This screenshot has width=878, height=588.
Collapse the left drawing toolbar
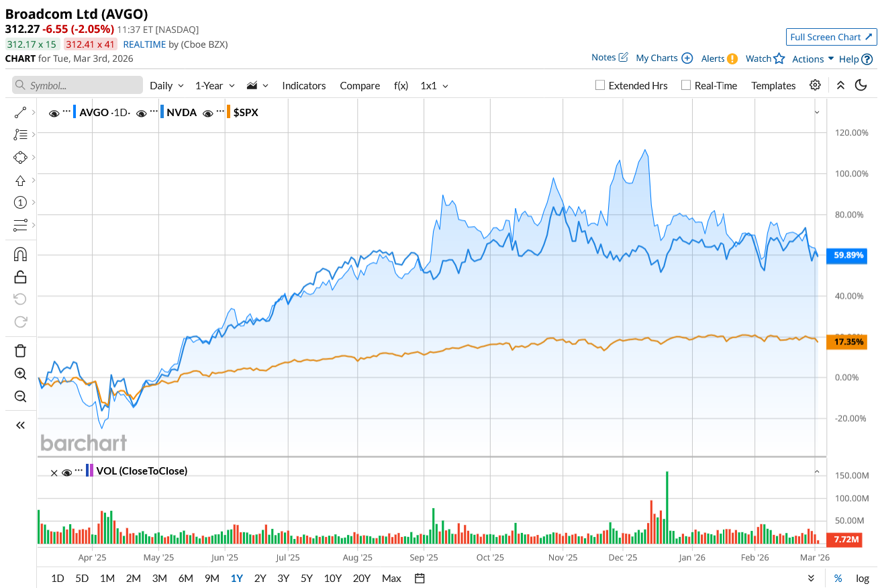click(x=20, y=425)
